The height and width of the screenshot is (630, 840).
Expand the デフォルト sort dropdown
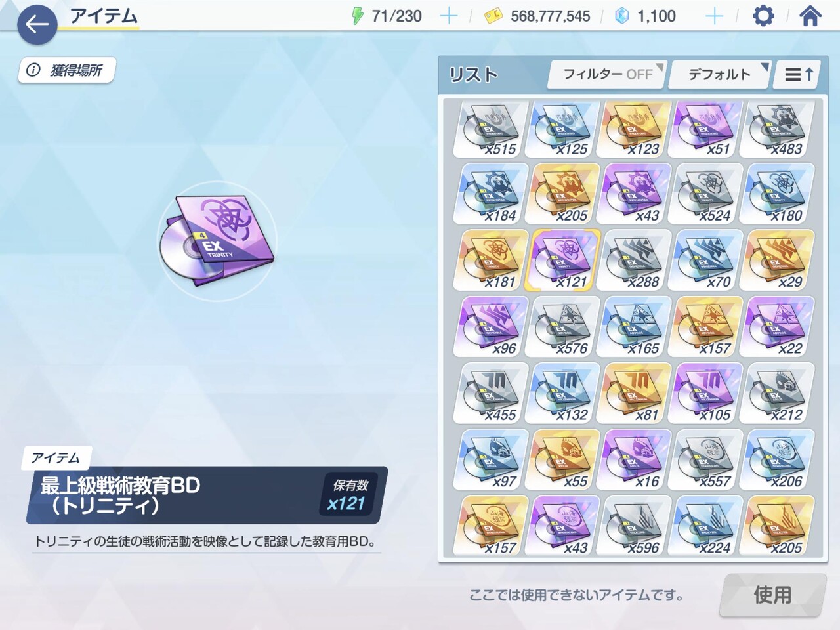point(719,75)
